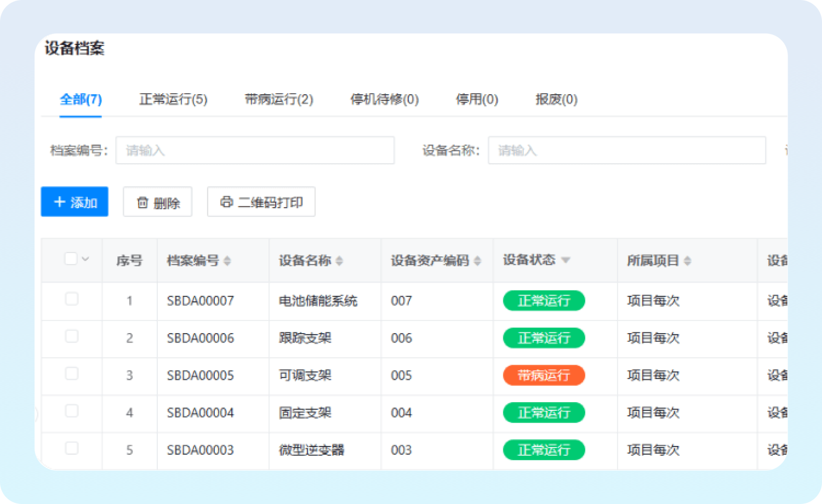Click the sort icon beside 档案编号 header

click(x=227, y=261)
